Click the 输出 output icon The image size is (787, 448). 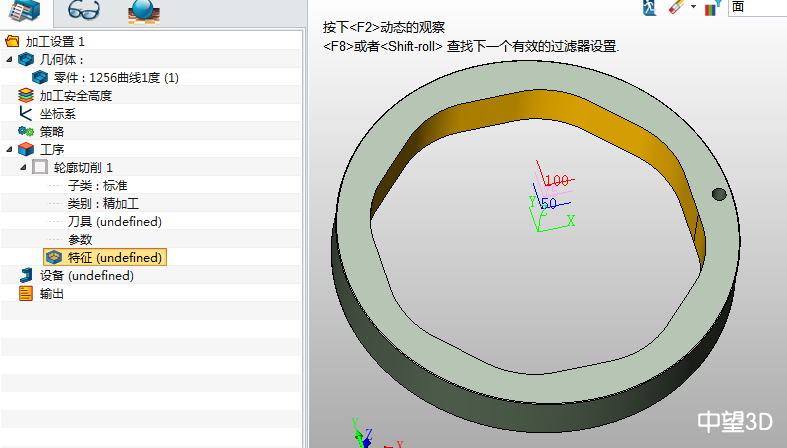coord(25,294)
